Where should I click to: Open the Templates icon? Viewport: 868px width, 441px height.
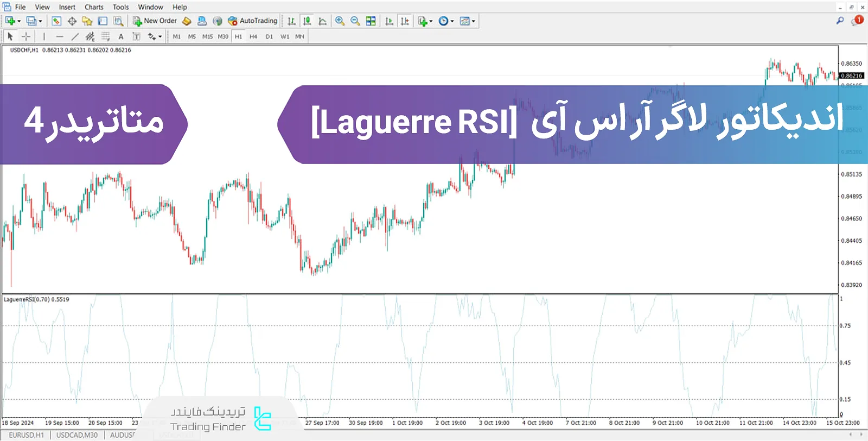point(465,21)
